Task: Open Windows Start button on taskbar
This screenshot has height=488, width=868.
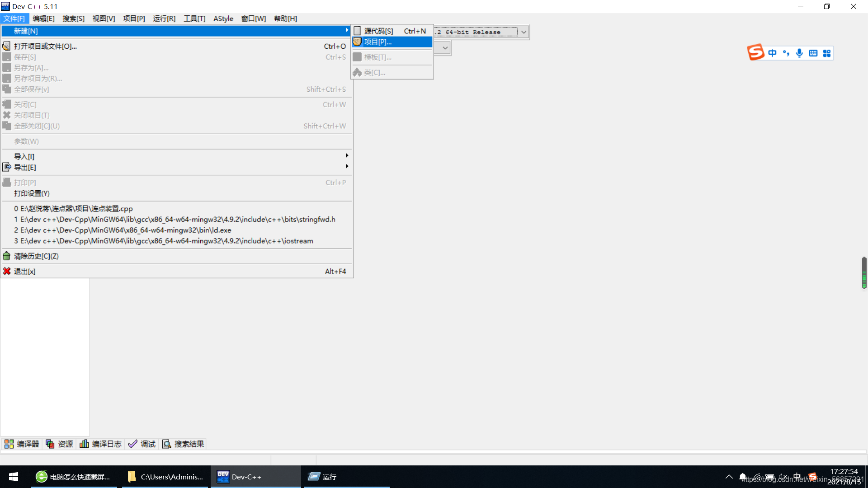Action: point(14,477)
